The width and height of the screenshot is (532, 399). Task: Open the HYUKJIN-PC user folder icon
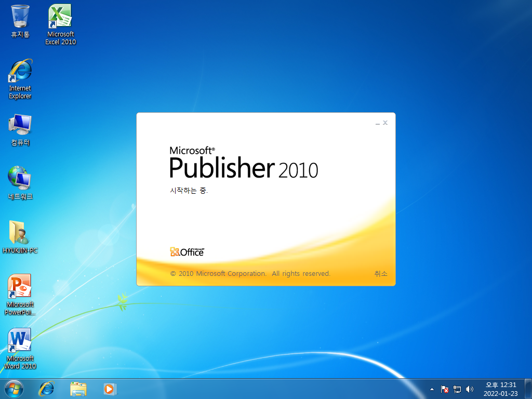[x=20, y=237]
